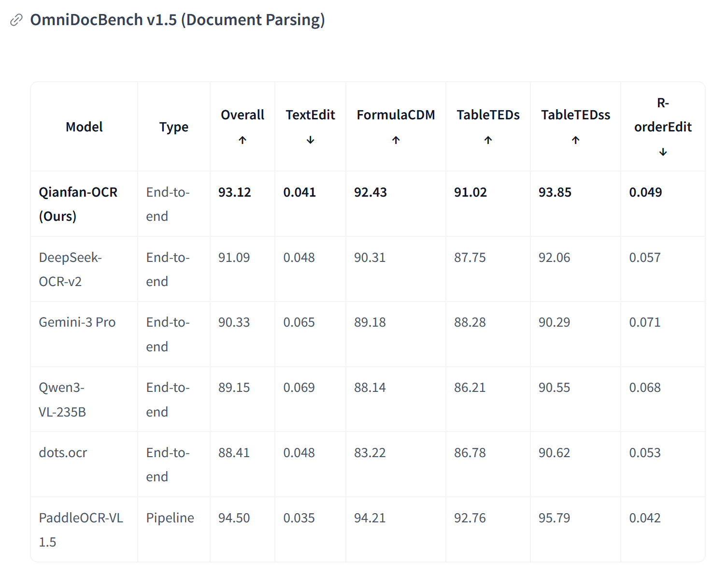The image size is (728, 576).
Task: Click the 94.50 Overall score cell
Action: (234, 518)
